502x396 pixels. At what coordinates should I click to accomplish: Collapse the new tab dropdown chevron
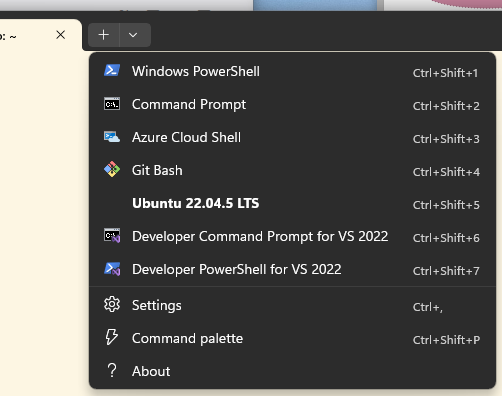(x=133, y=35)
